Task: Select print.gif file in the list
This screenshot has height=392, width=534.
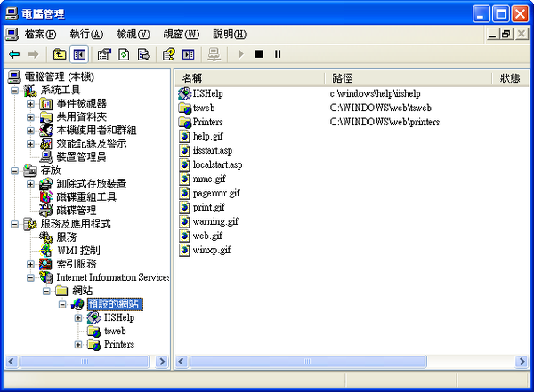Action: 209,208
